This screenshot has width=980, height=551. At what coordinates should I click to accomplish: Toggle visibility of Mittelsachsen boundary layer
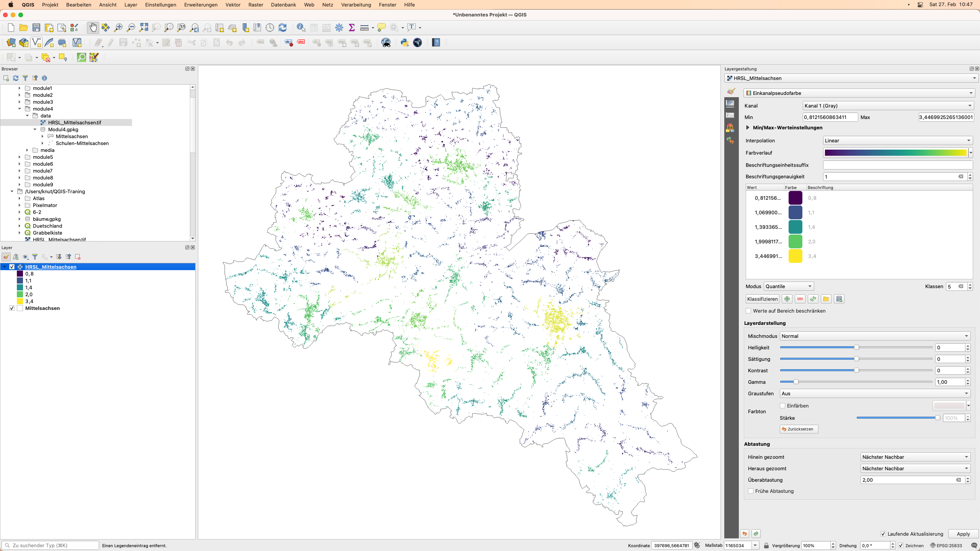tap(11, 308)
